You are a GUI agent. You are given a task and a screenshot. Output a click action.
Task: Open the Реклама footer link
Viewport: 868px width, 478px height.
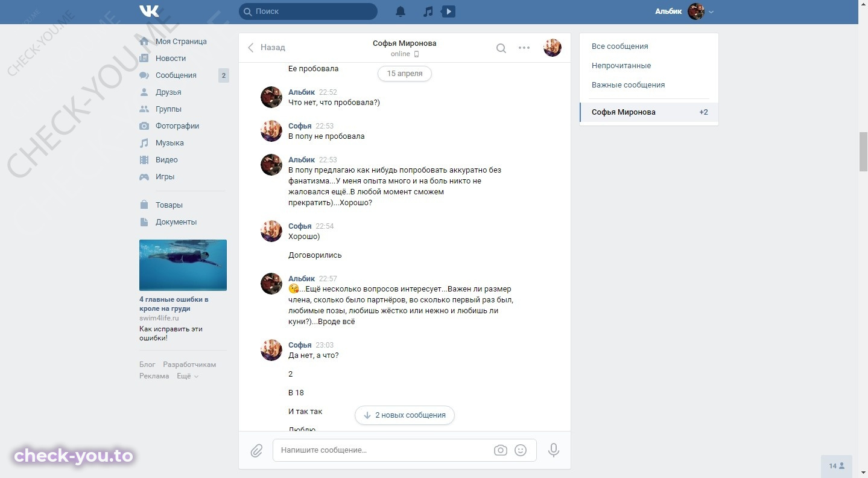tap(154, 376)
